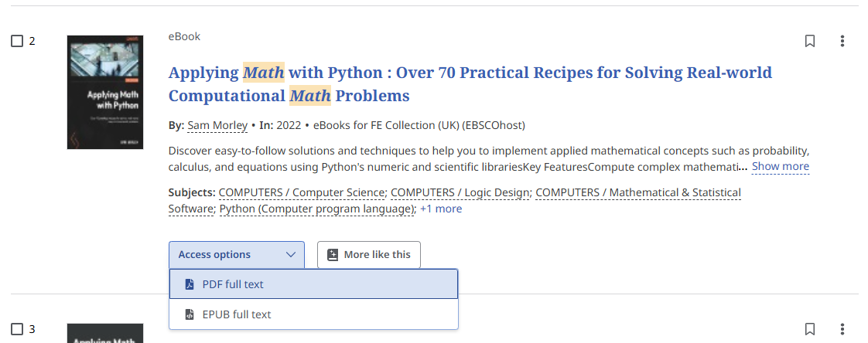Bookmark result 3 with the save icon
Viewport: 868px width, 343px height.
coord(810,329)
